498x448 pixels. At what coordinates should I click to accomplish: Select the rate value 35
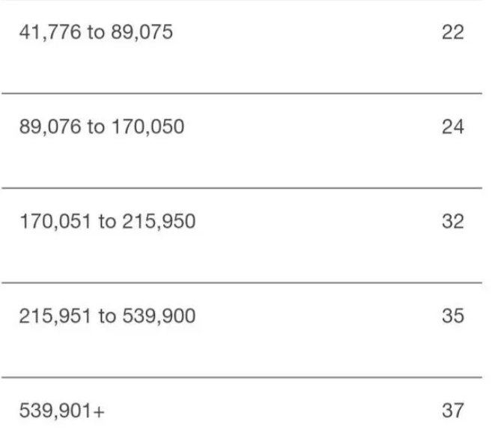point(453,316)
